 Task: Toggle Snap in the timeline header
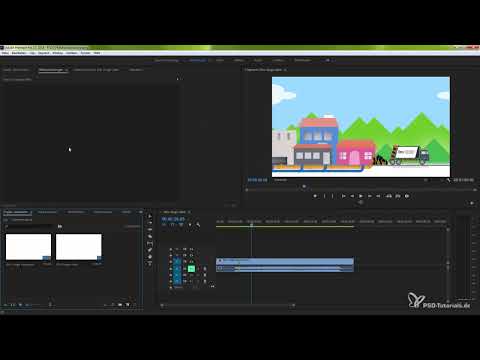pyautogui.click(x=172, y=225)
